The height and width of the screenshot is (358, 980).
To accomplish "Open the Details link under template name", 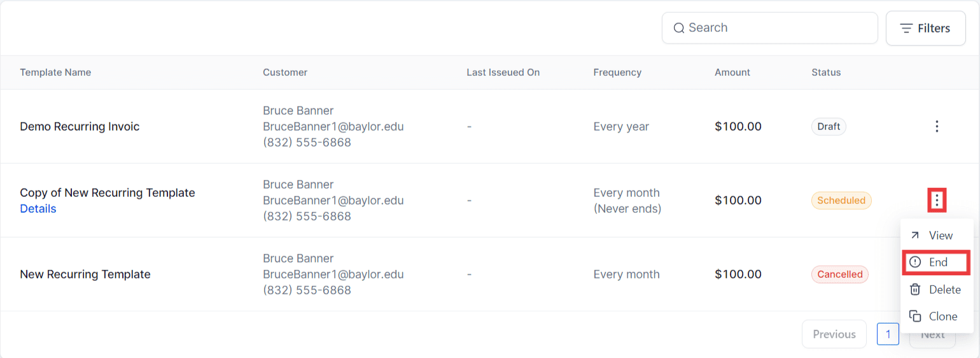I will (x=38, y=209).
